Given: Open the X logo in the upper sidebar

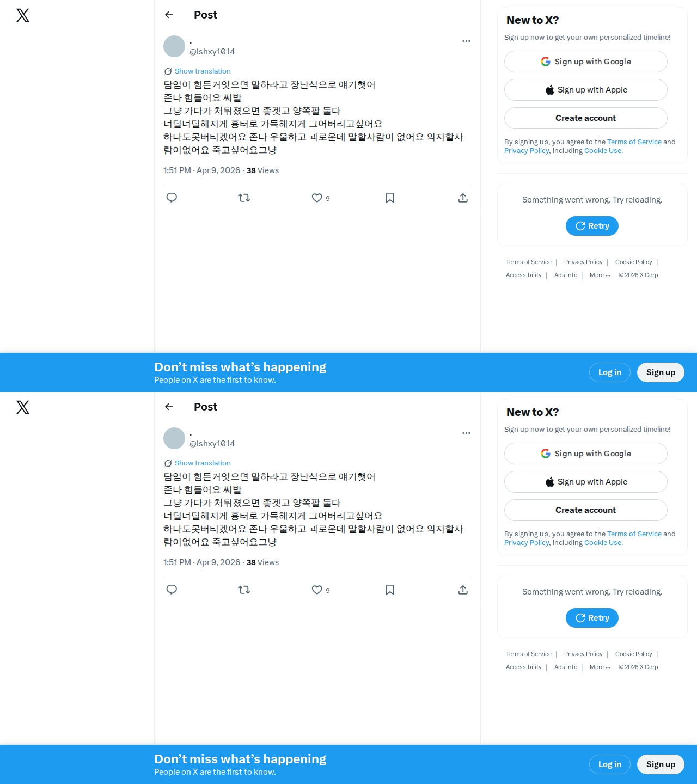Looking at the screenshot, I should pos(23,15).
